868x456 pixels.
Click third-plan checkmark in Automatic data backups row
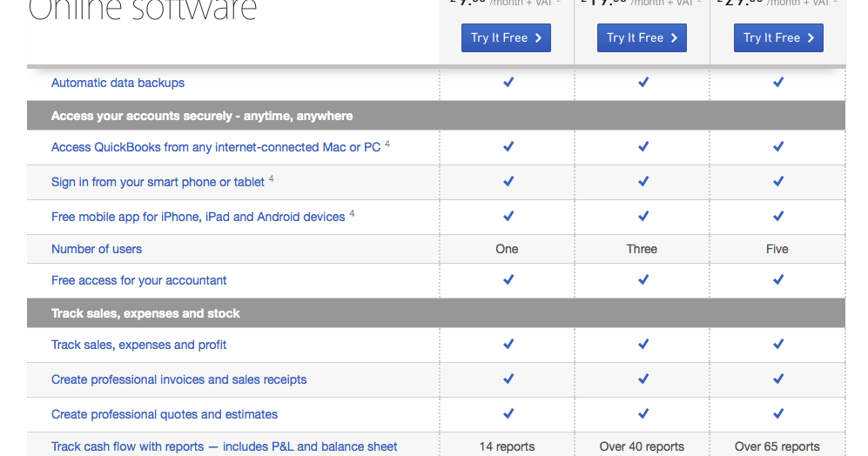click(778, 82)
